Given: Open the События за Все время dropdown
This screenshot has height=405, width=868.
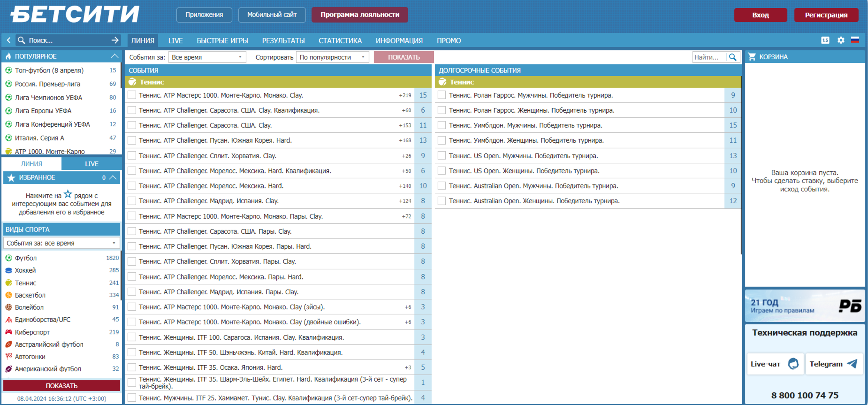Looking at the screenshot, I should click(207, 57).
